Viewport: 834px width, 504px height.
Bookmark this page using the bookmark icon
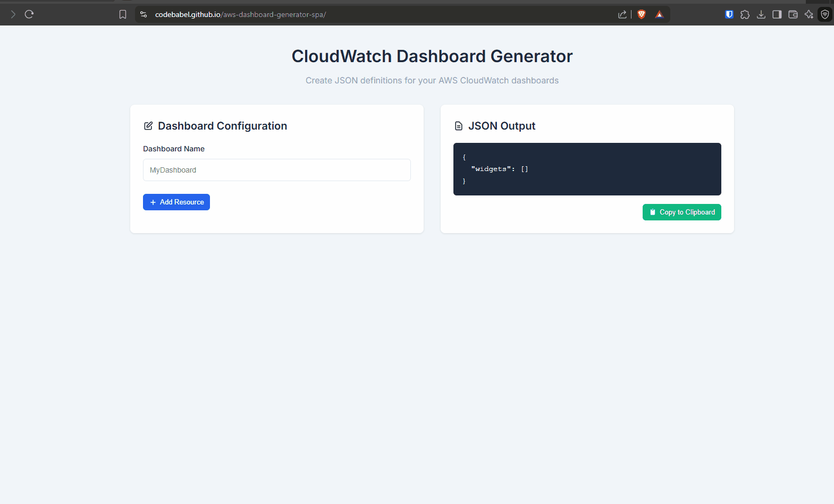point(123,14)
